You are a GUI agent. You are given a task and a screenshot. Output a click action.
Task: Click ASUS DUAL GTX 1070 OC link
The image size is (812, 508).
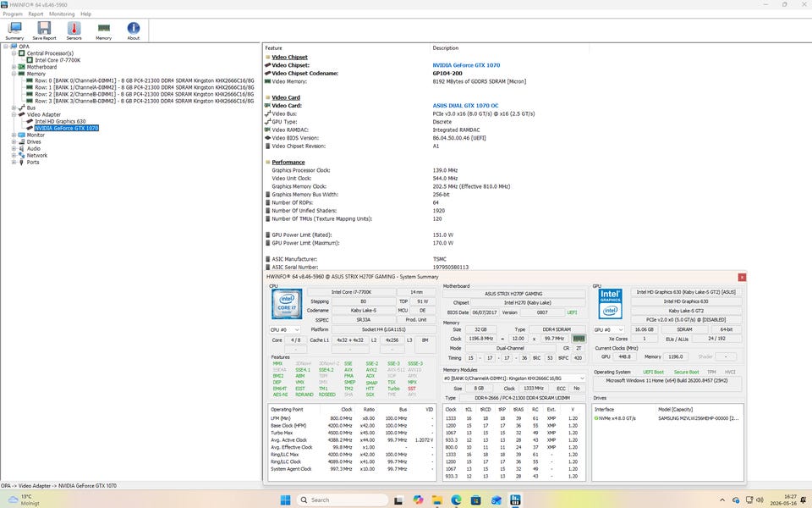click(465, 106)
